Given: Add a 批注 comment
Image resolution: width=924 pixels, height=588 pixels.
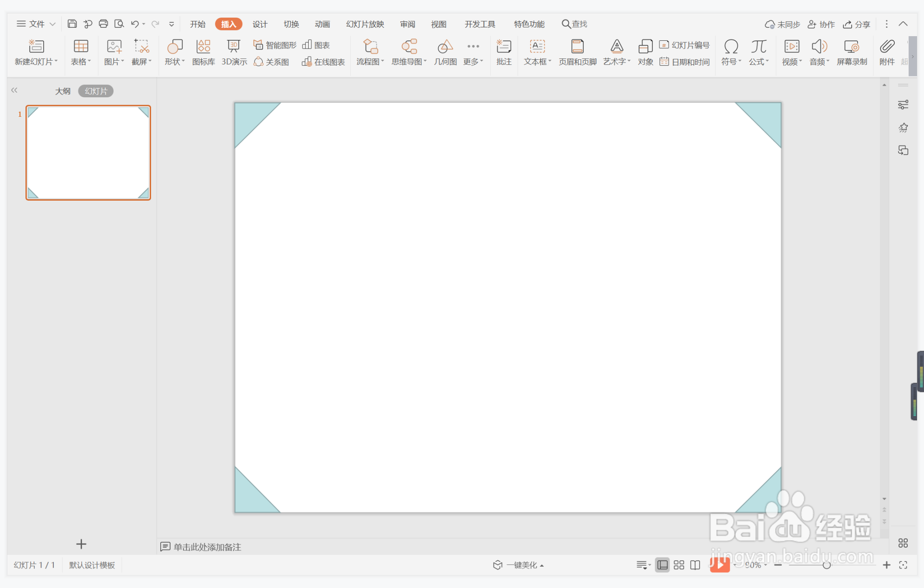Looking at the screenshot, I should click(x=504, y=52).
